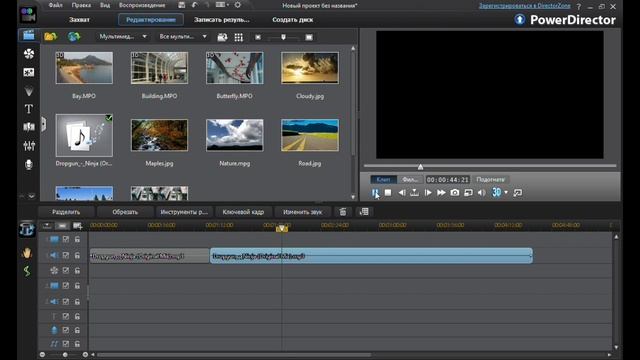Screen dimensions: 640x360
Task: Click the fast forward button
Action: point(441,193)
